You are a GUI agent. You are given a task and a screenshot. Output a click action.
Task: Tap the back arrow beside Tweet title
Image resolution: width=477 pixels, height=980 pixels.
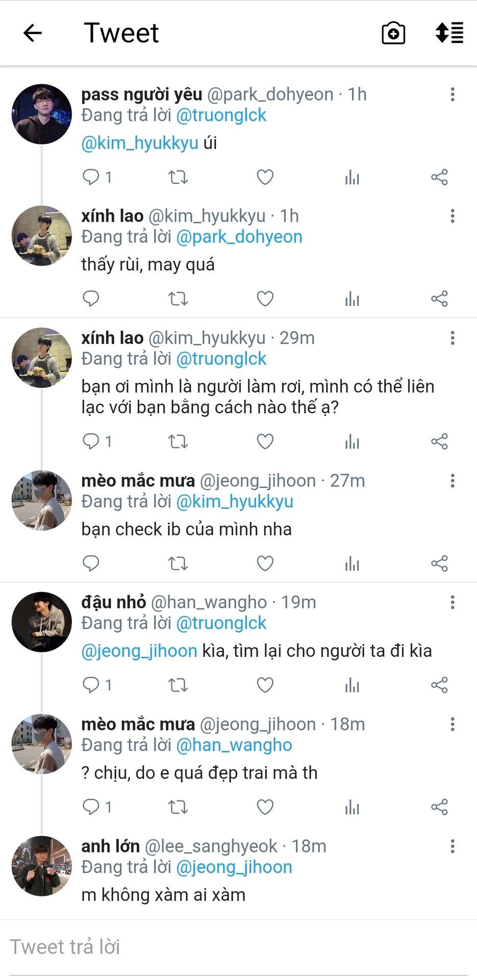(x=33, y=33)
